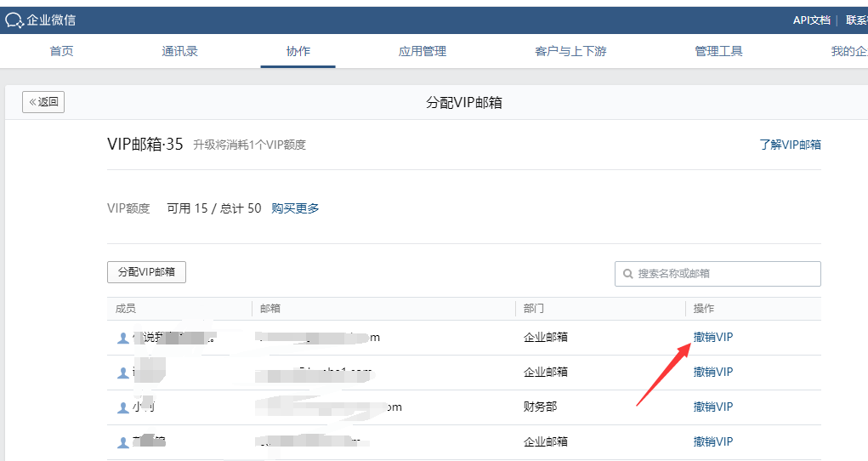Click 购买更多 to buy more VIP quota
Image resolution: width=868 pixels, height=461 pixels.
click(295, 208)
